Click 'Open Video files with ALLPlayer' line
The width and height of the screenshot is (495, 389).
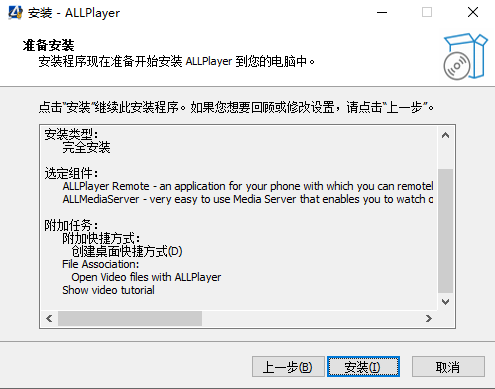[x=146, y=277]
